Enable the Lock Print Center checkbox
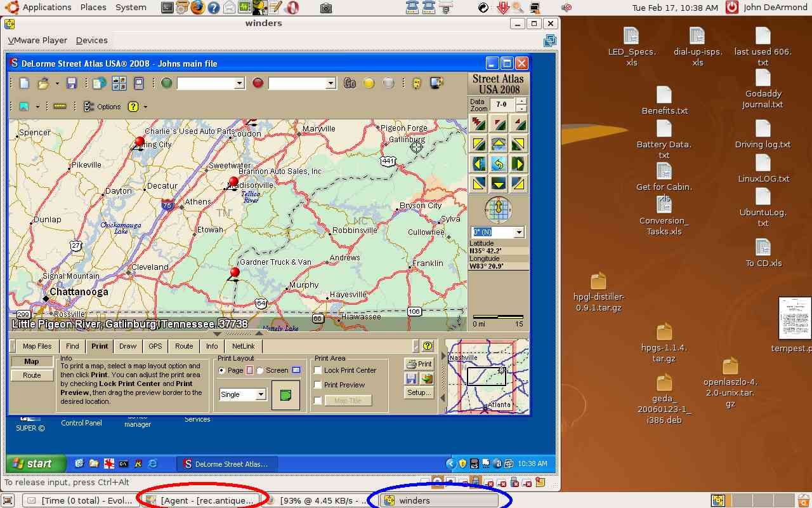 [x=318, y=370]
